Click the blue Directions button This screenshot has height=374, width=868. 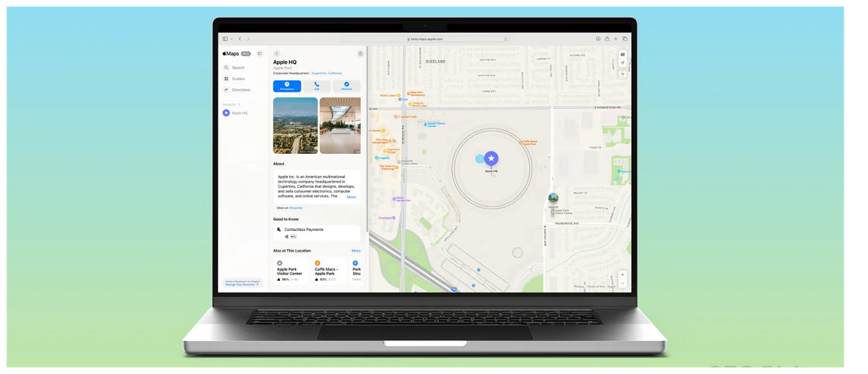tap(287, 86)
